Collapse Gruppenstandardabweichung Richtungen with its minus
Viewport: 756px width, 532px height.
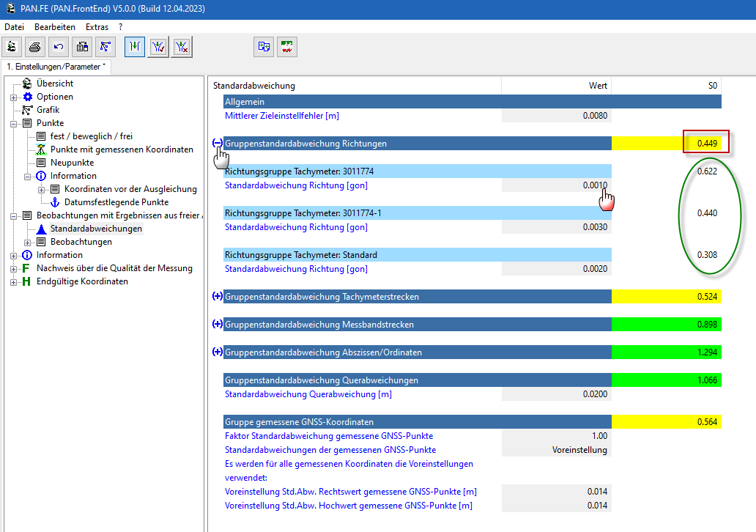pyautogui.click(x=217, y=144)
